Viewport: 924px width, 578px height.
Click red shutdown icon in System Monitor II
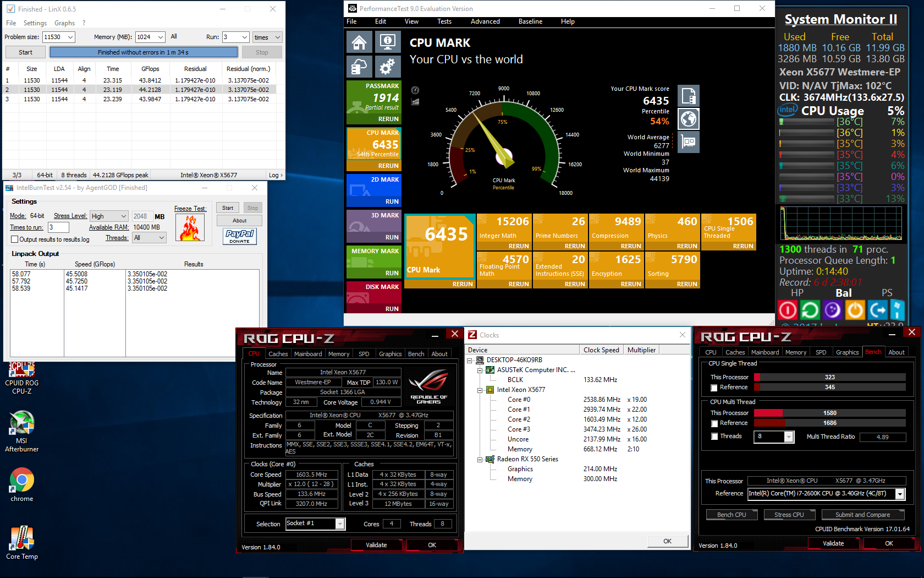pos(788,310)
